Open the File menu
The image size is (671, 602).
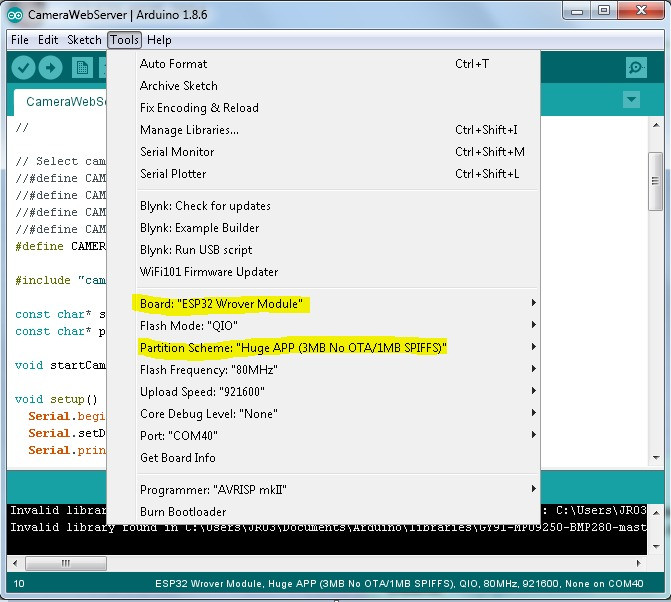click(x=20, y=40)
